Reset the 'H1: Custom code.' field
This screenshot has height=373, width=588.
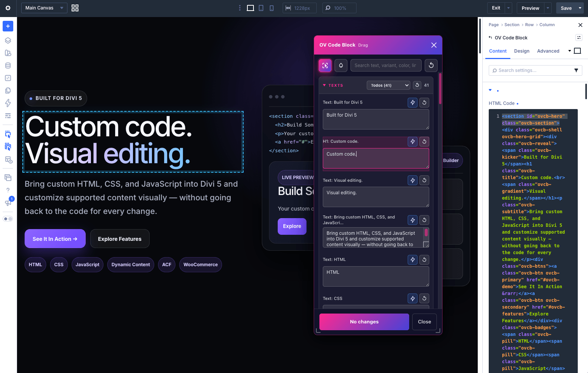coord(424,142)
